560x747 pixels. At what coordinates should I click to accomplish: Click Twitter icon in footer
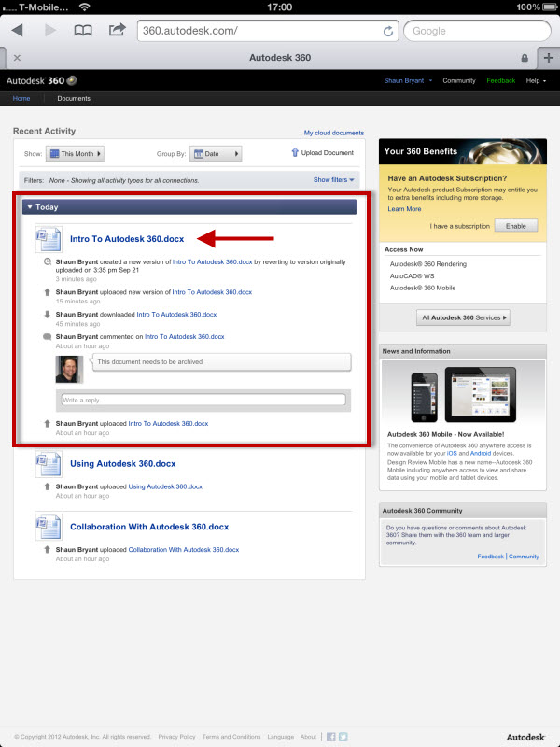[343, 737]
